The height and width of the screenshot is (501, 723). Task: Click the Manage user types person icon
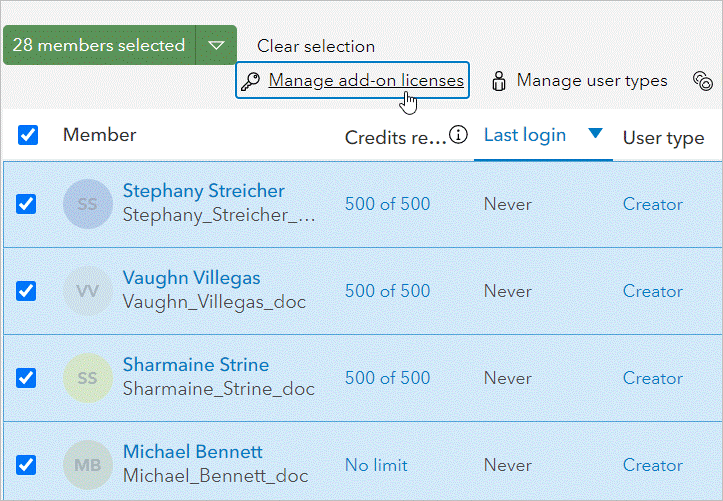click(x=499, y=81)
